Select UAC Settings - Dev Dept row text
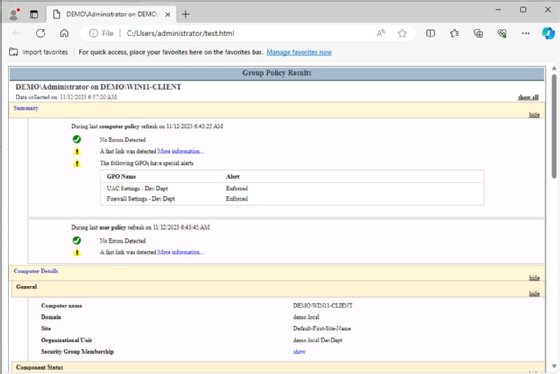 137,188
